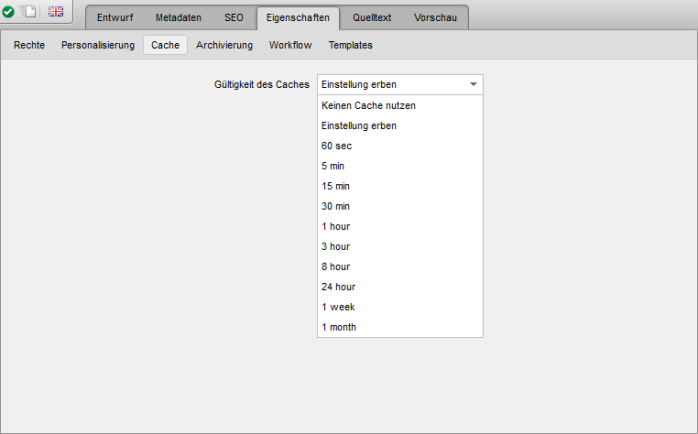Open the Workflow sub-tab
Image resolution: width=698 pixels, height=434 pixels.
point(290,45)
